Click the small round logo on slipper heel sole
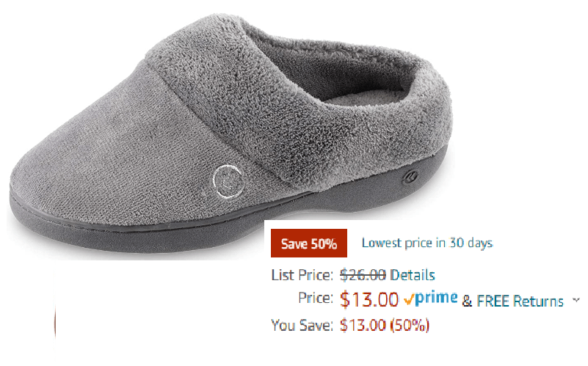588x366 pixels. (410, 176)
